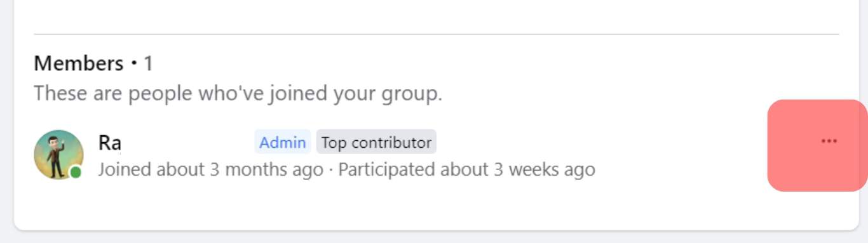Screen dimensions: 868x243
Task: Click the Participated about 3 weeks ago text
Action: (466, 169)
